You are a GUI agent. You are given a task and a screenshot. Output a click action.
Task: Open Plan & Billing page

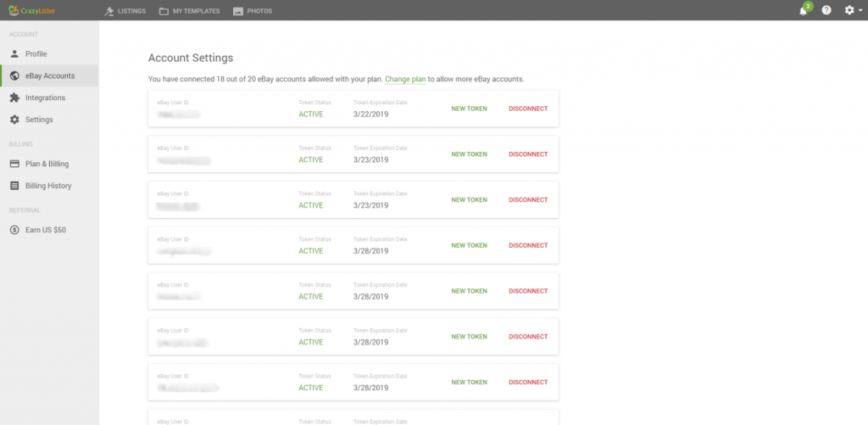tap(49, 164)
